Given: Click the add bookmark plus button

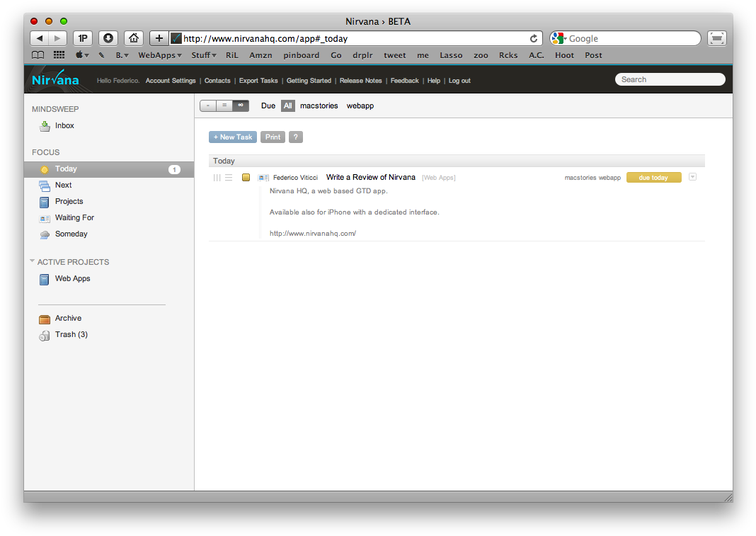Looking at the screenshot, I should tap(159, 38).
